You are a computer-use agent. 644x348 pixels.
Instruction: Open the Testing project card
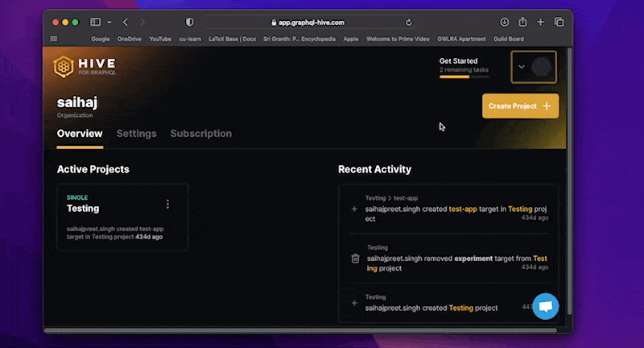coord(122,217)
